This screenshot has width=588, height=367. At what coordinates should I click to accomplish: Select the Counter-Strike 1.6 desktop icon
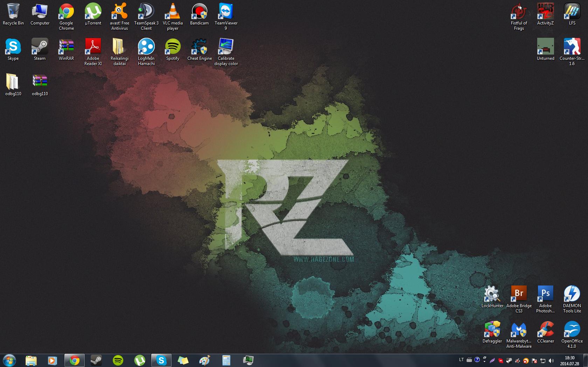[x=572, y=47]
